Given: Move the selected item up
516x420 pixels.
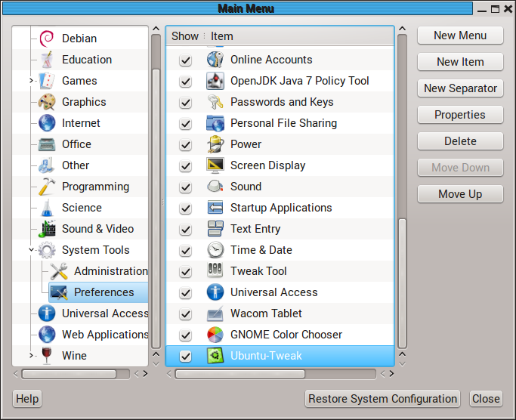Looking at the screenshot, I should pyautogui.click(x=460, y=194).
